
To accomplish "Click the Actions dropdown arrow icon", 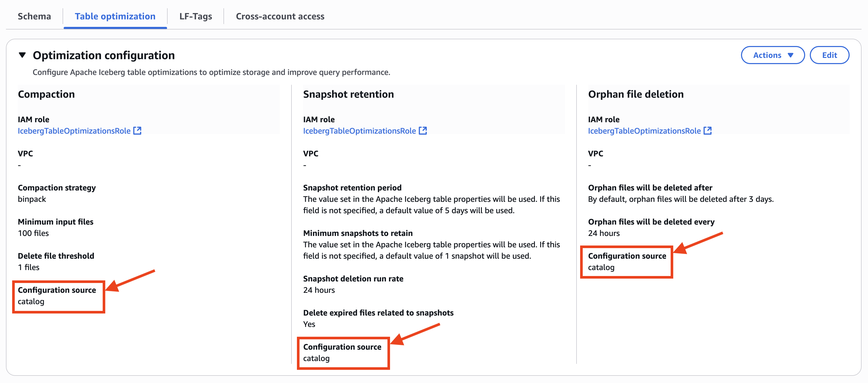I will point(790,55).
